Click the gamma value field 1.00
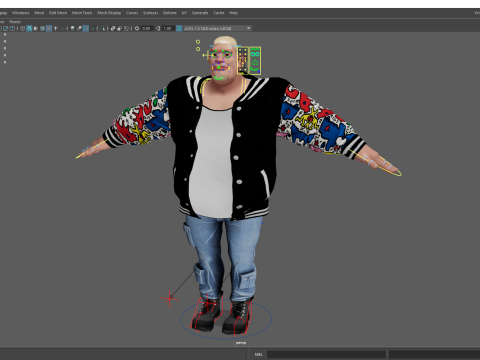This screenshot has width=480, height=360. coord(167,28)
